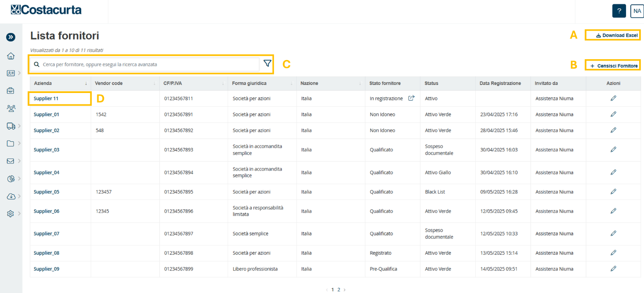Edit Supplier_04 with pencil icon
This screenshot has width=644, height=293.
coord(613,172)
